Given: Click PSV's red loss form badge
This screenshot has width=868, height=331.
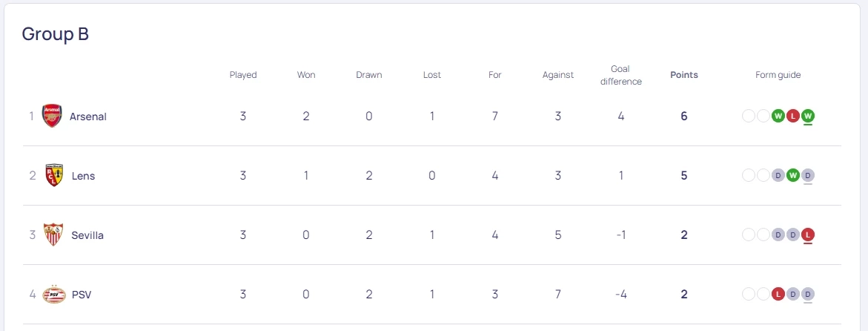Looking at the screenshot, I should [x=778, y=294].
